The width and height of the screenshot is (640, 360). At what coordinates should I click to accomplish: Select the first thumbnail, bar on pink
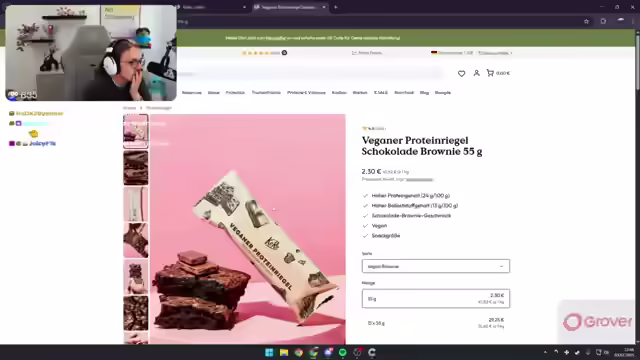tap(136, 131)
